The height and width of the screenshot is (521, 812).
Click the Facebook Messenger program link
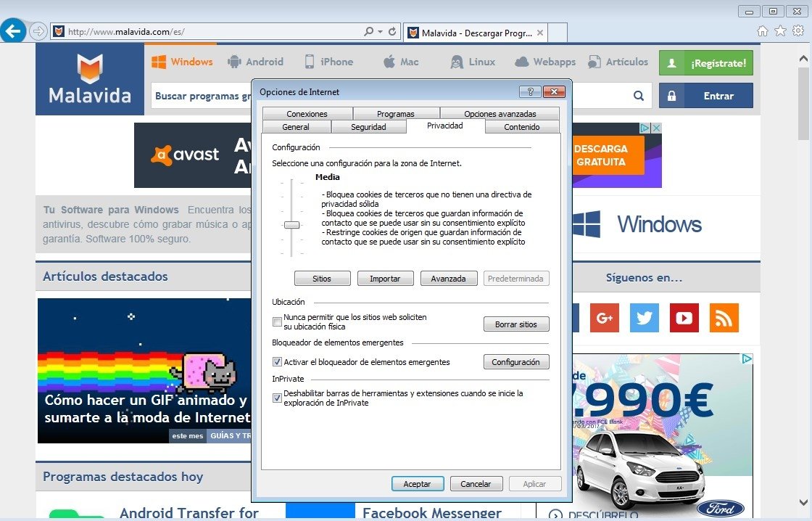[432, 512]
